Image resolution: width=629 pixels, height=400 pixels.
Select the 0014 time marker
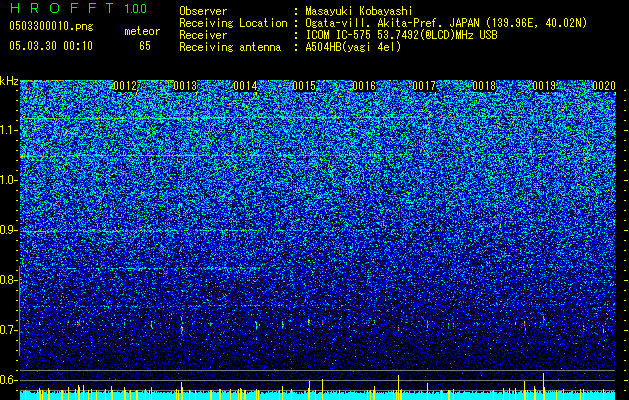245,86
